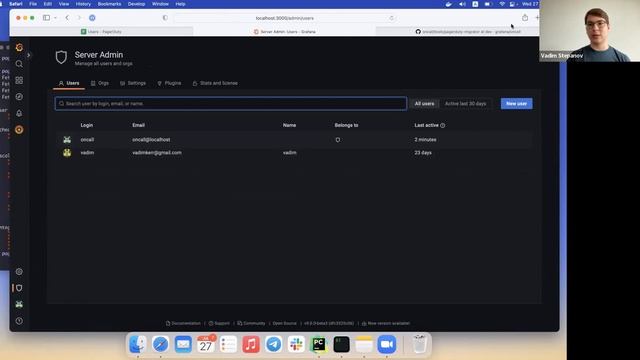Image resolution: width=640 pixels, height=360 pixels.
Task: Click the '2 minutes' last active value
Action: coord(425,140)
